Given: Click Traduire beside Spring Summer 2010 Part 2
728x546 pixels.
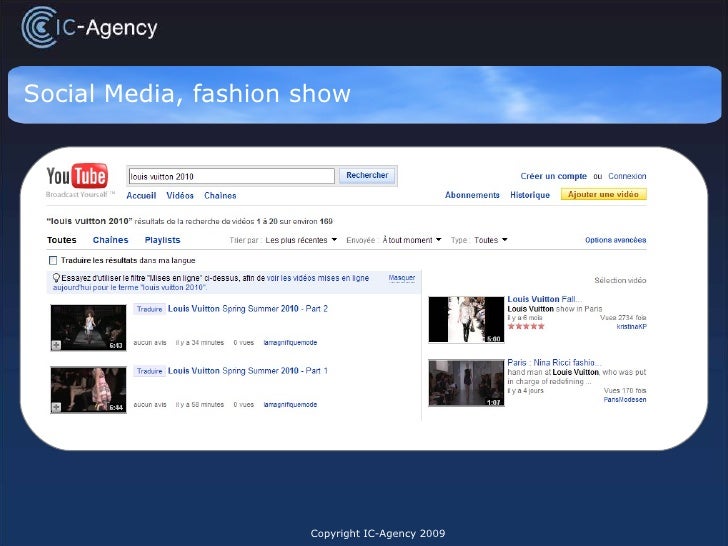Looking at the screenshot, I should 148,310.
